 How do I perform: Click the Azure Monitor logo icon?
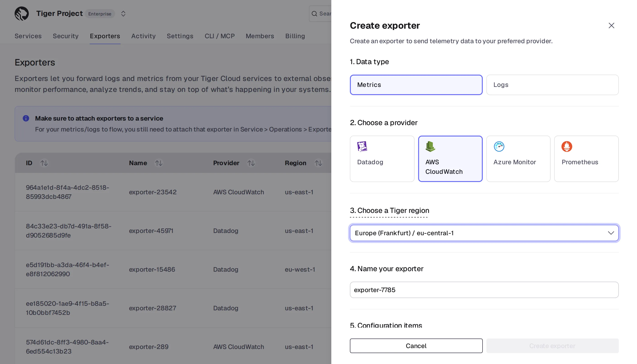[x=499, y=147]
